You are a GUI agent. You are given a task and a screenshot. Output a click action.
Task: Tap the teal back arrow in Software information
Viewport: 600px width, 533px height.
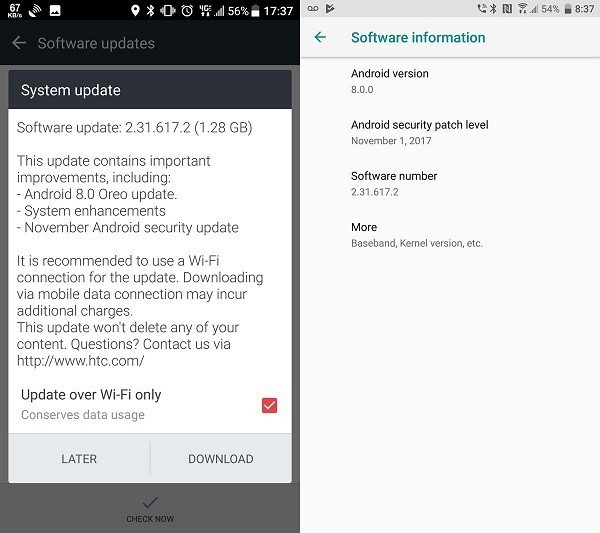[x=320, y=37]
